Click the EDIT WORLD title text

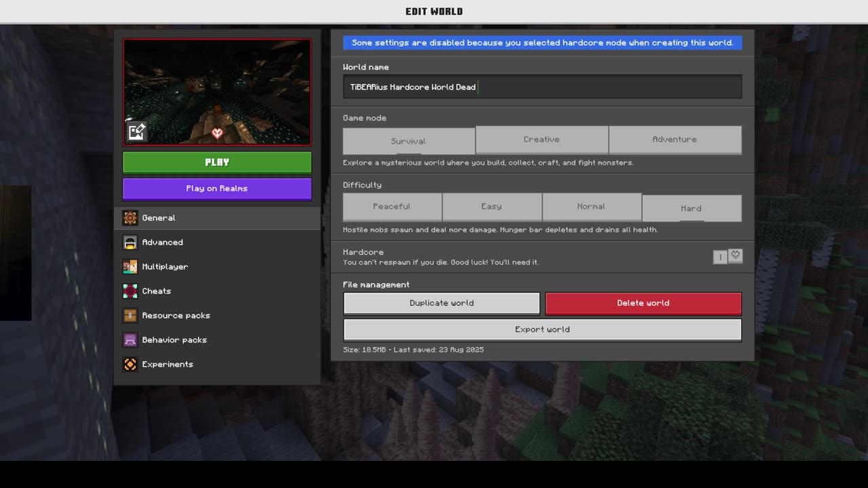coord(434,12)
